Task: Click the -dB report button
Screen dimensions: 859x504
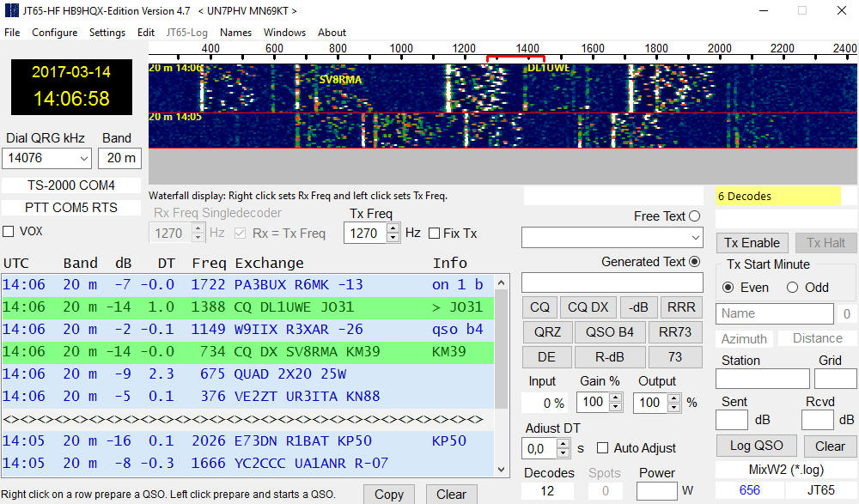Action: click(x=638, y=307)
